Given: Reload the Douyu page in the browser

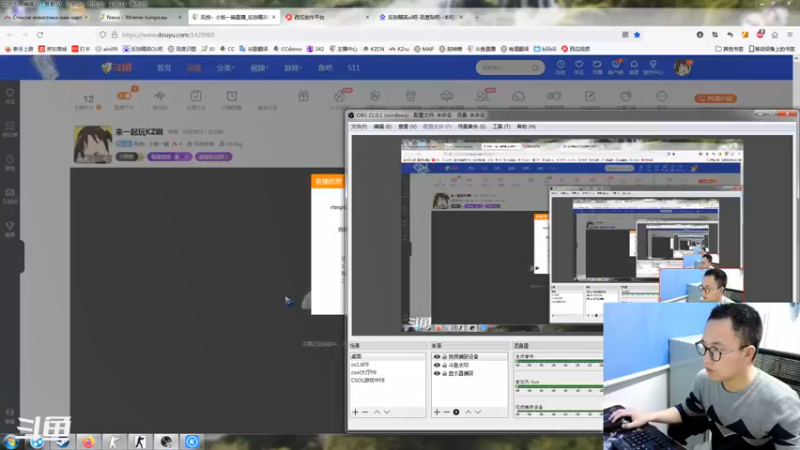Looking at the screenshot, I should pos(40,35).
